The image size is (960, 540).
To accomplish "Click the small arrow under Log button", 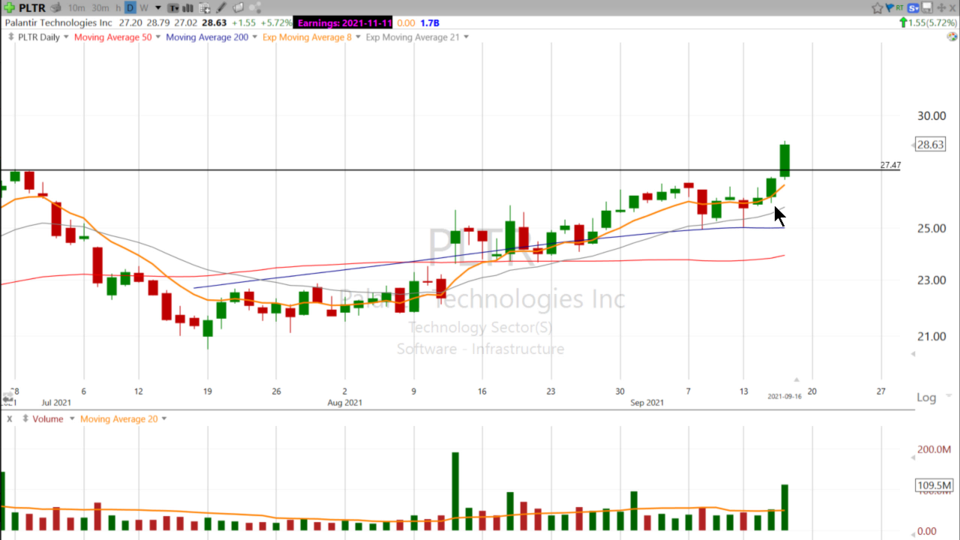I will pos(949,396).
